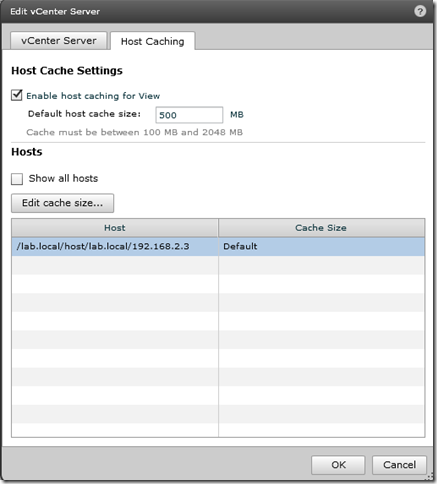
Task: Click the Enable host caching for View label
Action: point(93,96)
